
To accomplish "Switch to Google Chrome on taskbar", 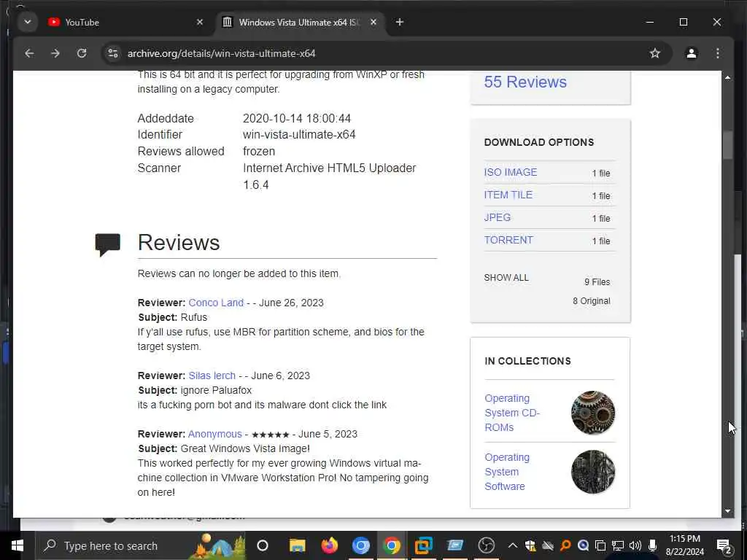I will [392, 545].
